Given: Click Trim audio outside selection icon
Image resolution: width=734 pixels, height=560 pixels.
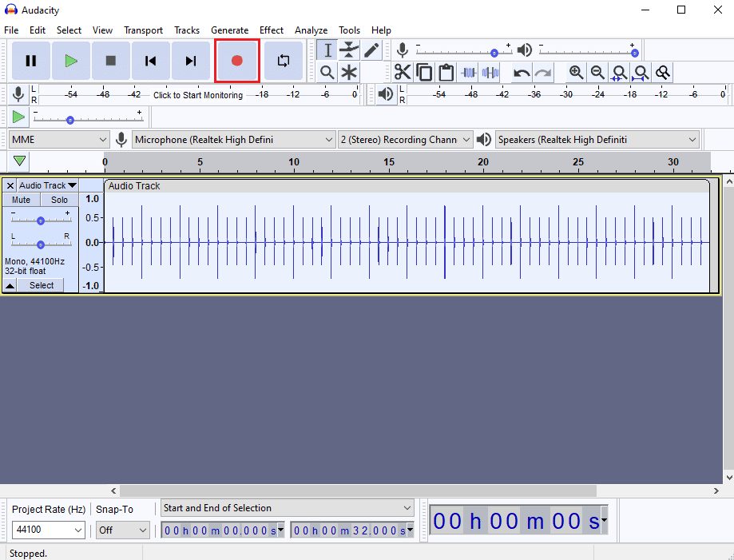Looking at the screenshot, I should [469, 73].
